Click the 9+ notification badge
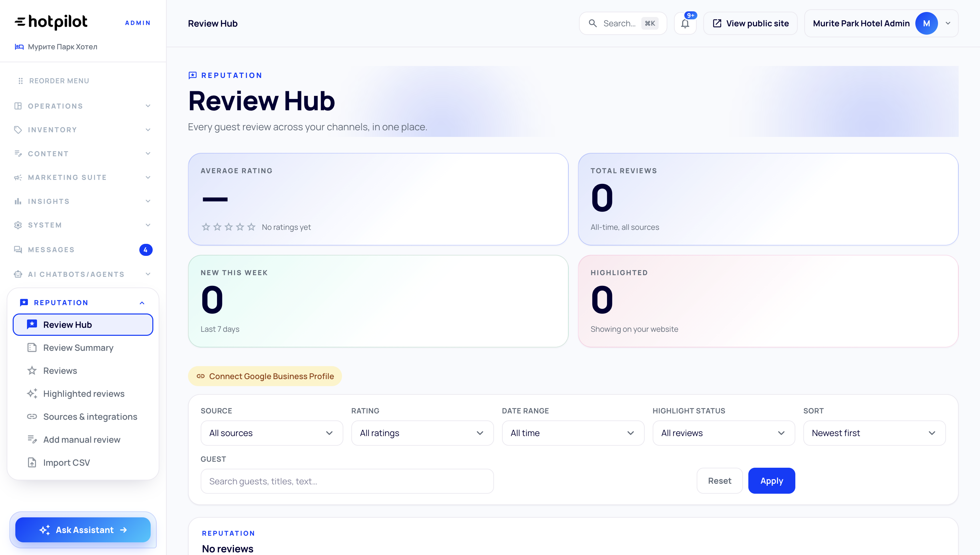 691,15
